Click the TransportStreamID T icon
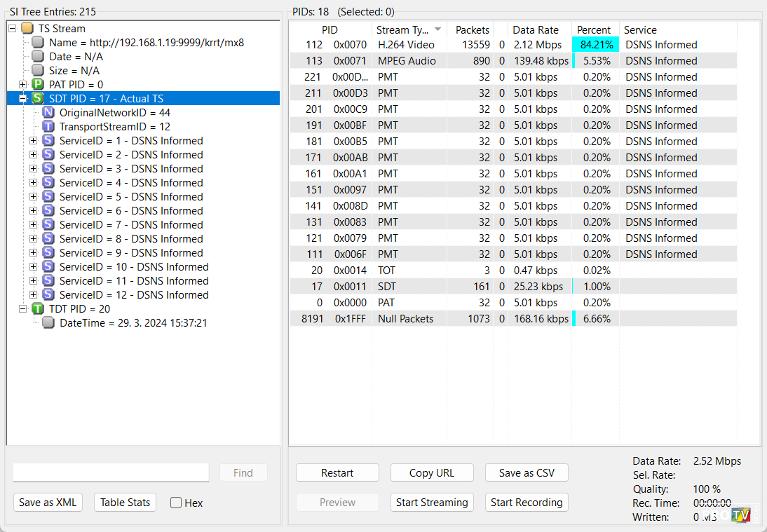 pyautogui.click(x=48, y=127)
